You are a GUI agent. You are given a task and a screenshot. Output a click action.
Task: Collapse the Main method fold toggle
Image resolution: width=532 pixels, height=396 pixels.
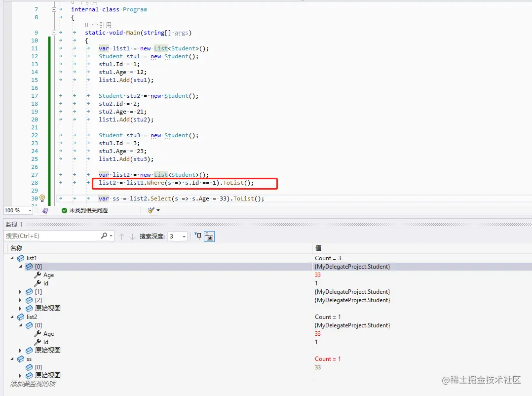54,33
